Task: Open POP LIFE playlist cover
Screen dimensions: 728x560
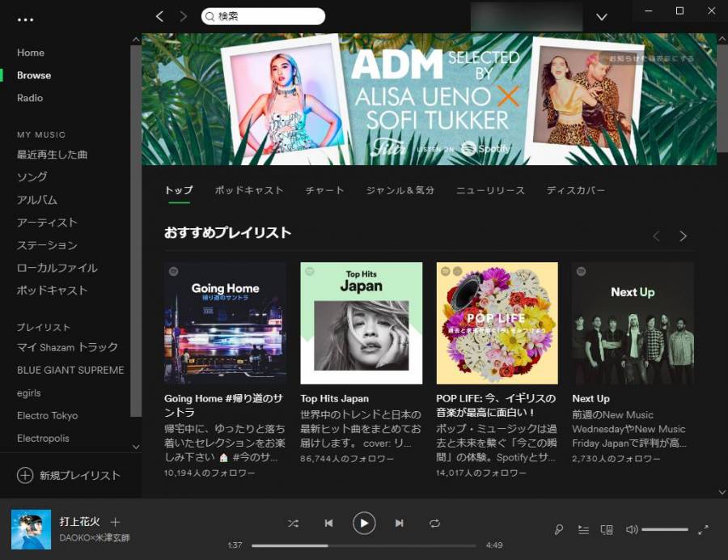Action: coord(497,323)
